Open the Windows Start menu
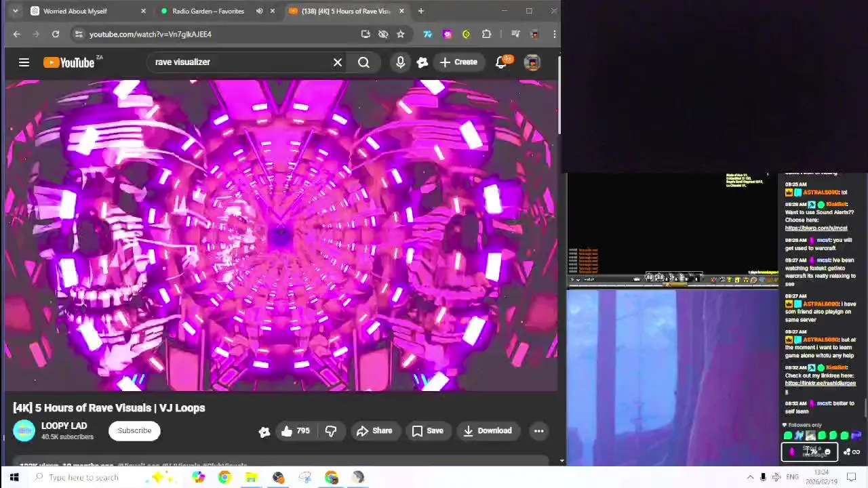Image resolution: width=868 pixels, height=488 pixels. 14,477
